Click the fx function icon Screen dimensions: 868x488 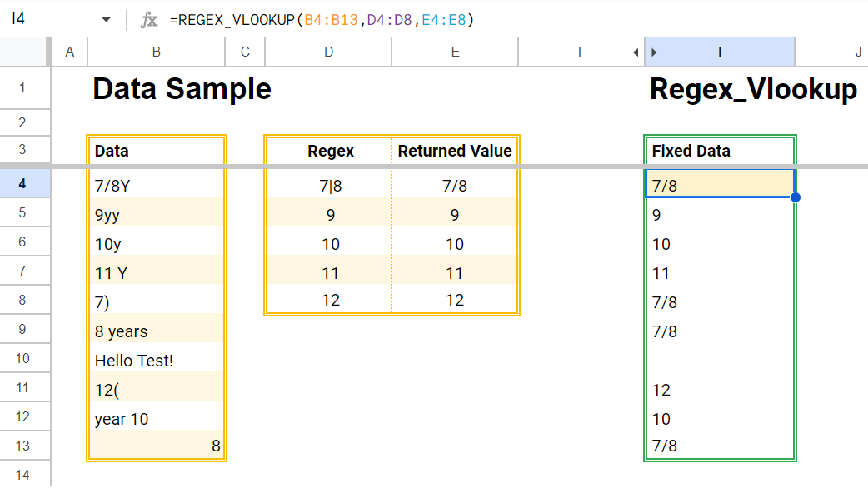tap(149, 17)
